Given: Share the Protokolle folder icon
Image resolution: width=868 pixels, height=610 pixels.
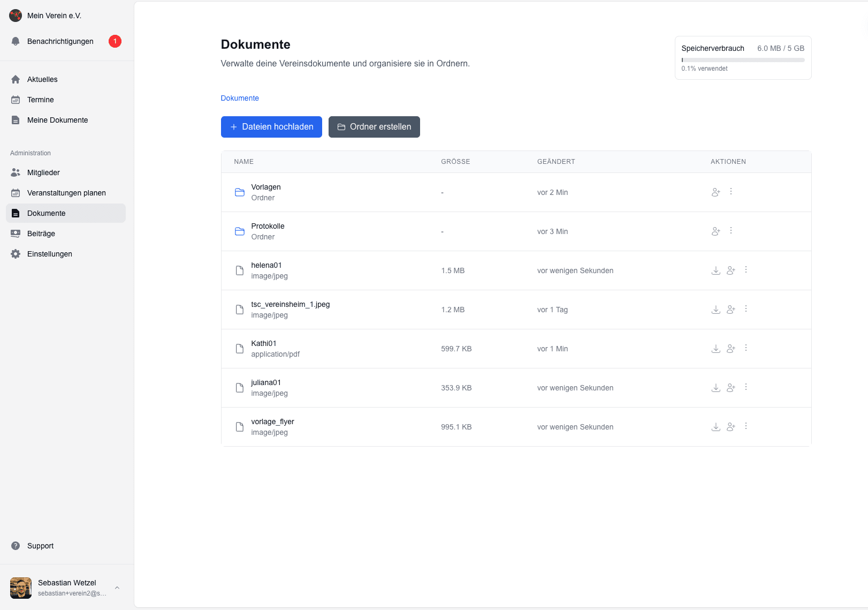Looking at the screenshot, I should tap(716, 231).
